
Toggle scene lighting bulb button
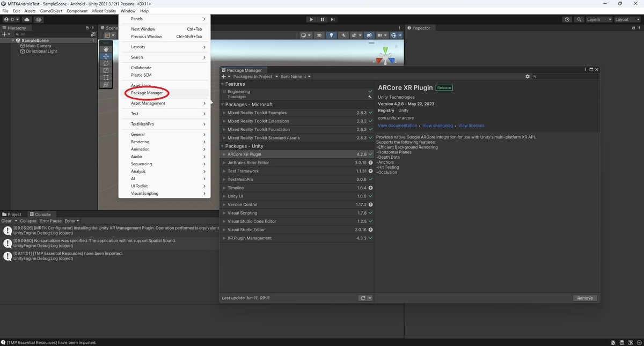331,35
